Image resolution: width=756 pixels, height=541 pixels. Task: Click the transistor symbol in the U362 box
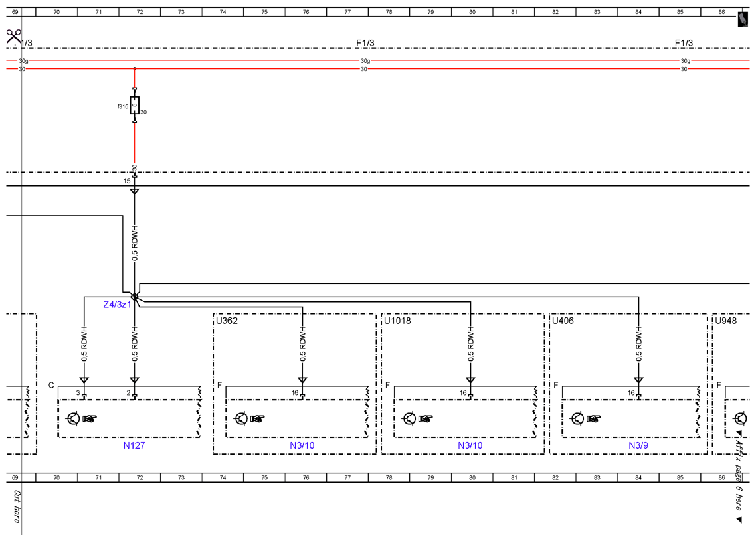click(x=241, y=418)
